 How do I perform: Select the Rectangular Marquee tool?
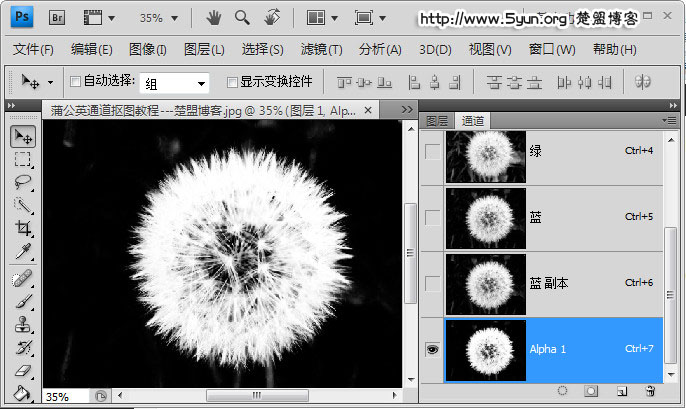22,159
